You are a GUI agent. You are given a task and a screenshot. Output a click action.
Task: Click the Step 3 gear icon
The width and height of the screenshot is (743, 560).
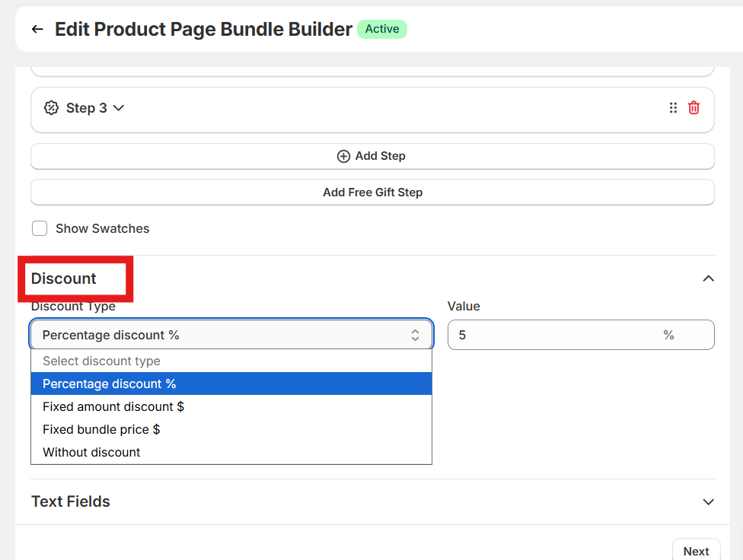pyautogui.click(x=51, y=108)
